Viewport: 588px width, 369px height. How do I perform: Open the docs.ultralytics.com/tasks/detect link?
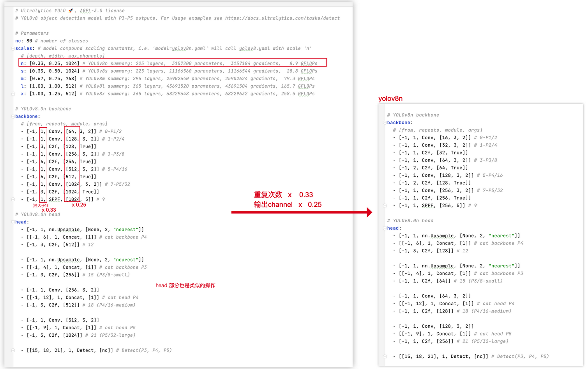tap(282, 18)
